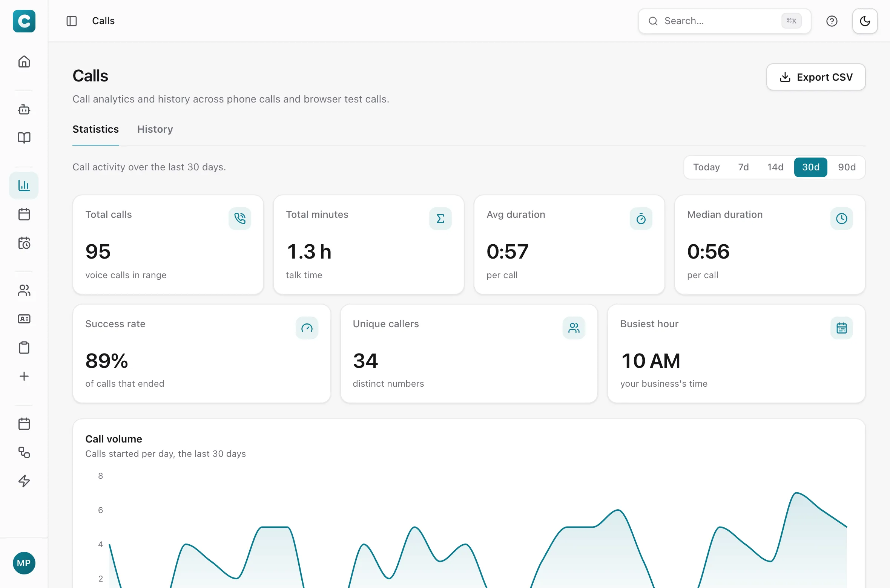This screenshot has width=890, height=588.
Task: Open the MP user avatar menu
Action: click(24, 563)
